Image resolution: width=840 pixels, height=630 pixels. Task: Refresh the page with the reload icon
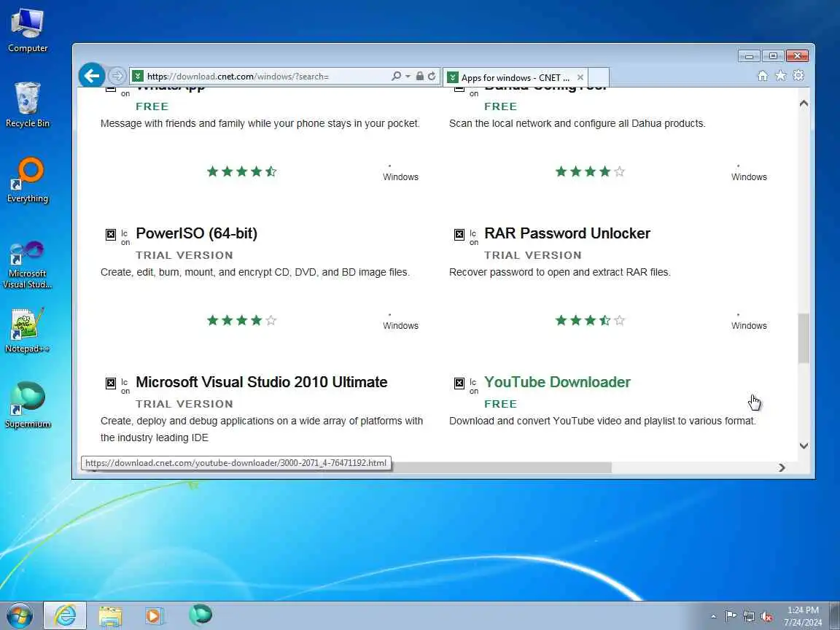(432, 76)
